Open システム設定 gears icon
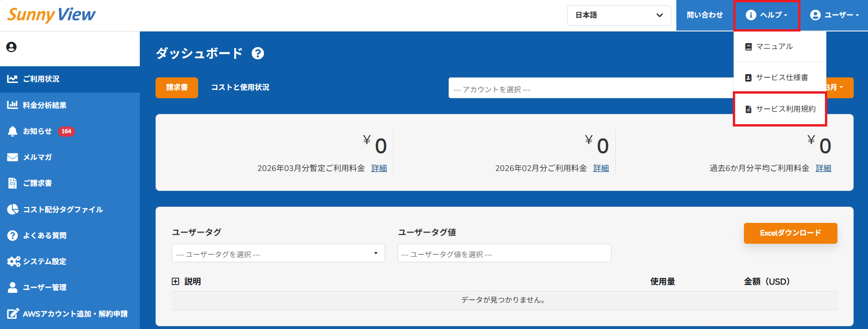The width and height of the screenshot is (868, 329). pos(13,261)
